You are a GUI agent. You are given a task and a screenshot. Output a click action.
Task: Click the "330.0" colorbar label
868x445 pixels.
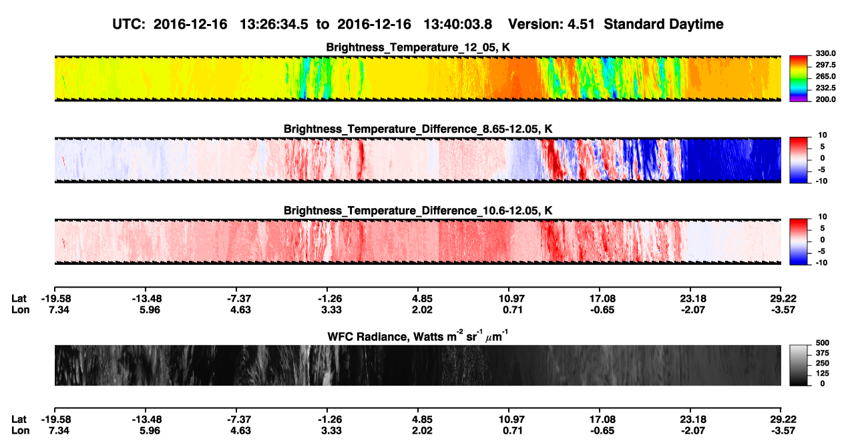(825, 54)
